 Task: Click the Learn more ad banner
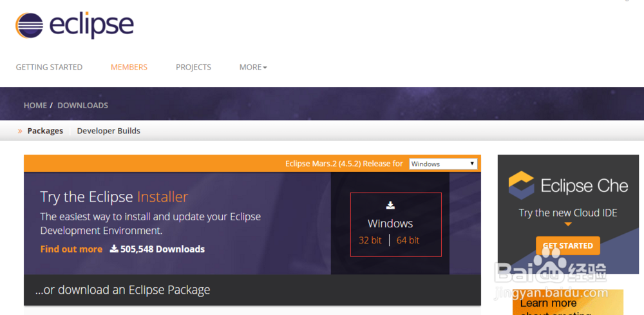[567, 302]
